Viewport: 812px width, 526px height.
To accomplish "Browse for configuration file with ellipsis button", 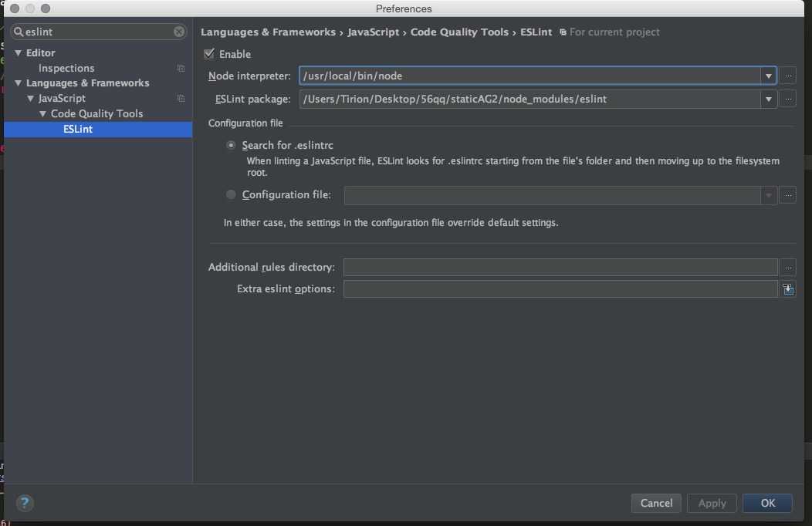I will coord(787,195).
